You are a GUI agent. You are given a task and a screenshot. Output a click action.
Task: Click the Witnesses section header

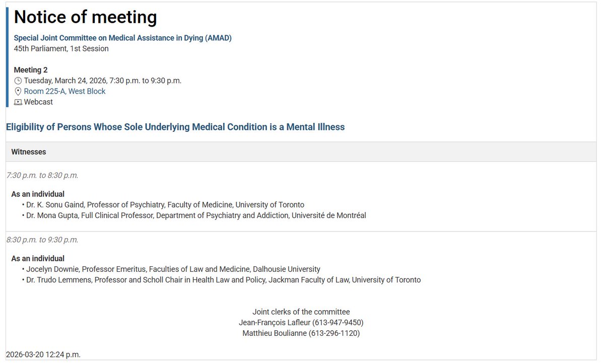coord(29,152)
